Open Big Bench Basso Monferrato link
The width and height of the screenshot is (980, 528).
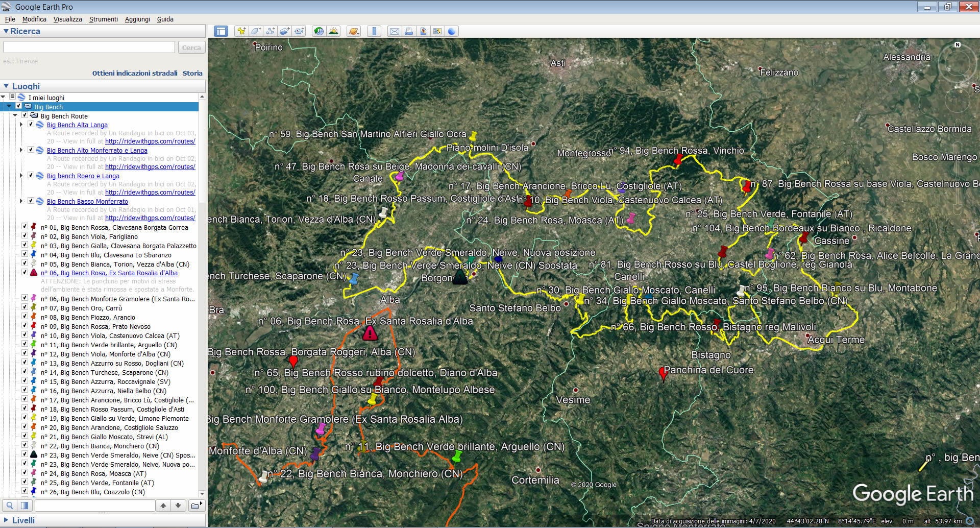click(87, 202)
